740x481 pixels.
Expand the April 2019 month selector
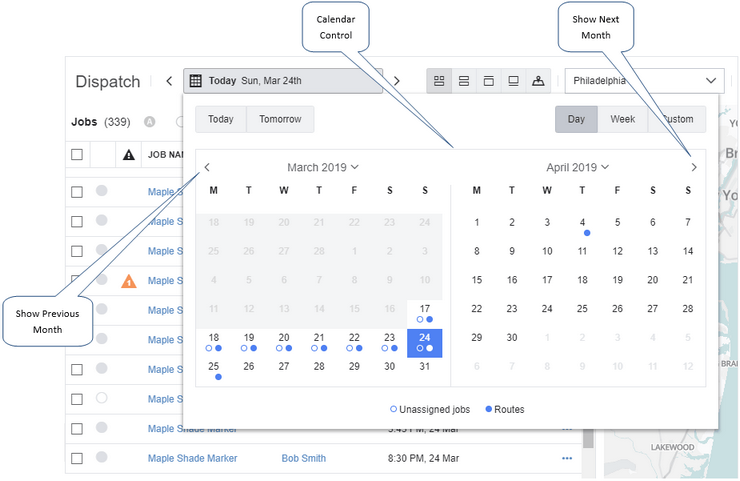(x=577, y=168)
